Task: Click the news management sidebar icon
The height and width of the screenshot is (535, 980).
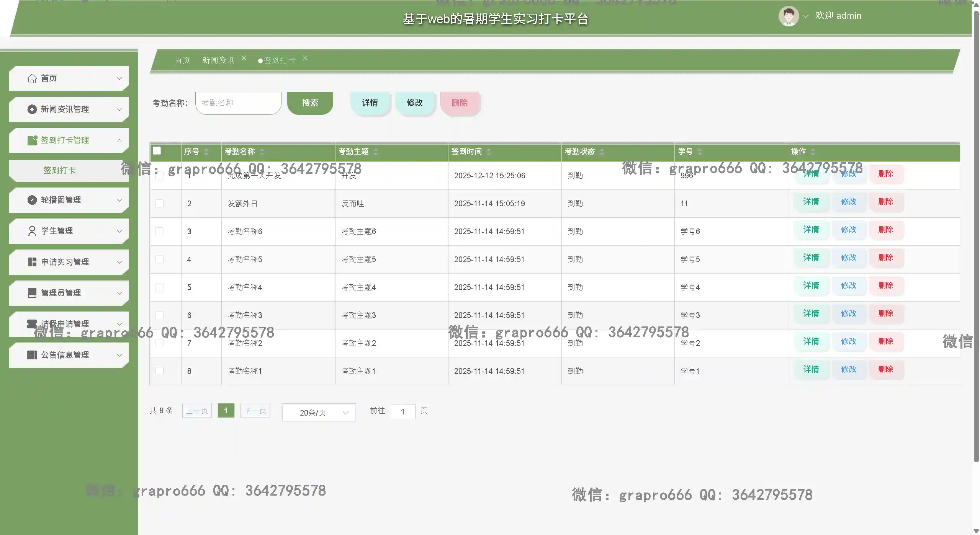Action: (32, 109)
